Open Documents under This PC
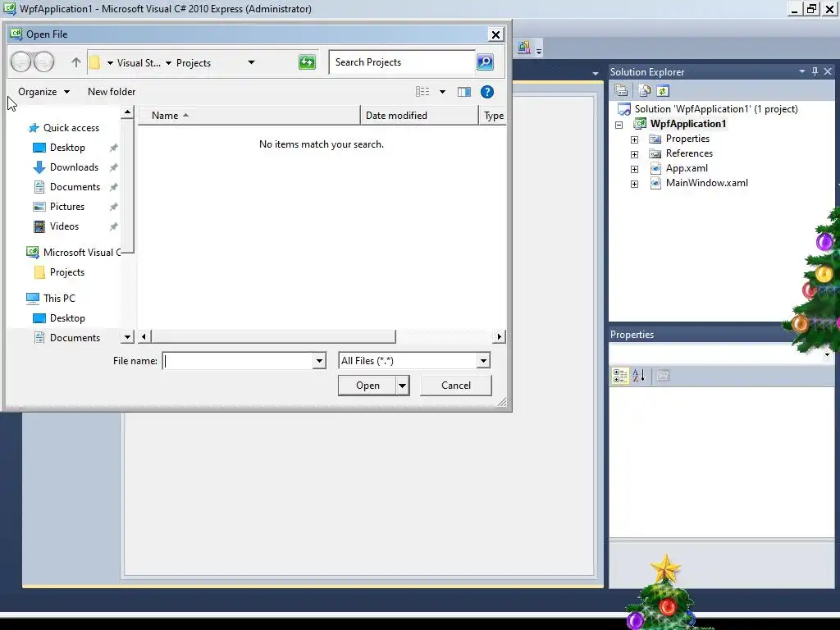 tap(75, 337)
